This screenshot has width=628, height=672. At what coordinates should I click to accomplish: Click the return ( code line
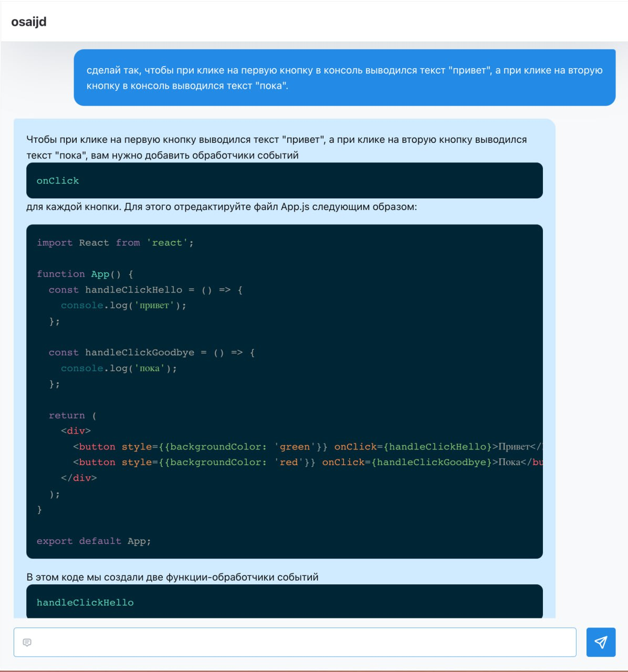pyautogui.click(x=72, y=415)
